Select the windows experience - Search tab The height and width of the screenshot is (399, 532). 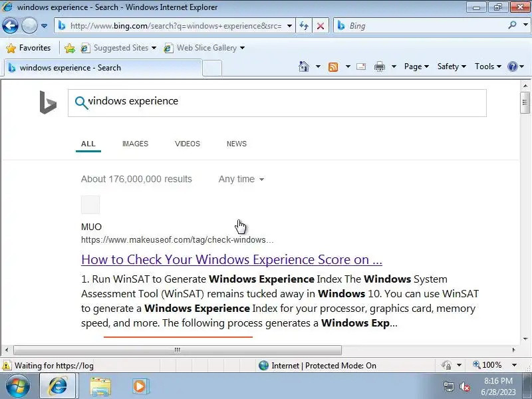click(x=104, y=68)
